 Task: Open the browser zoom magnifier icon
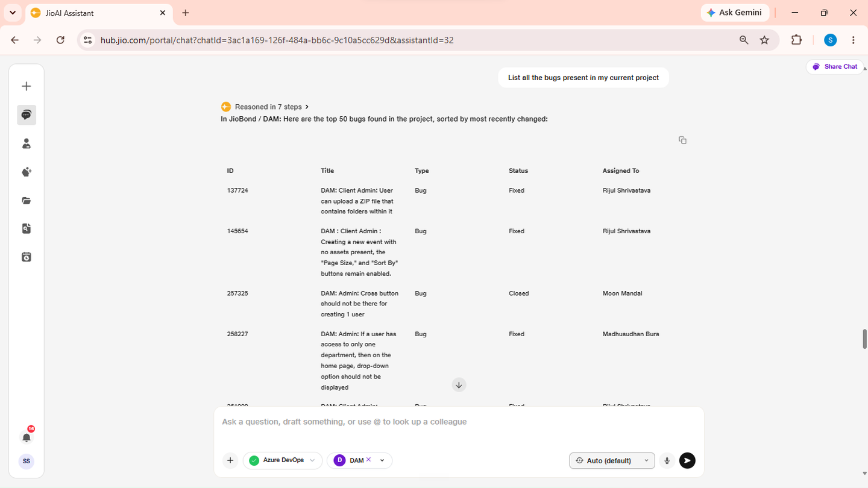point(744,40)
